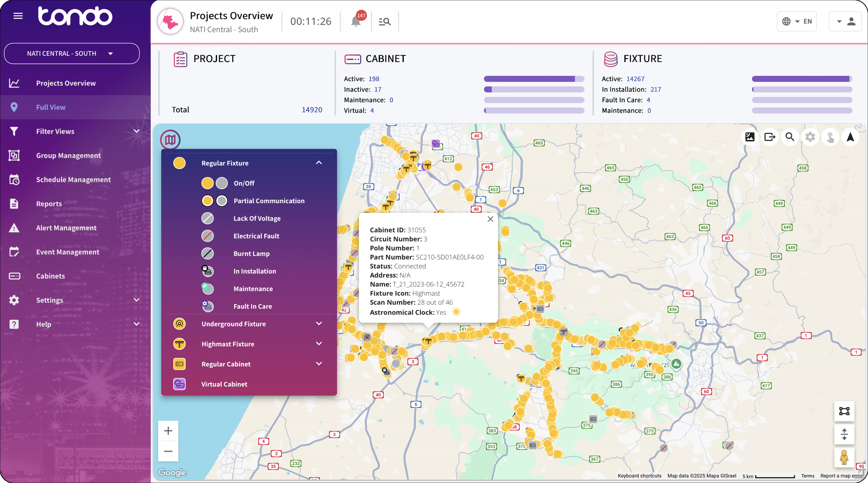This screenshot has width=868, height=483.
Task: Close the cabinet info popup
Action: 490,219
